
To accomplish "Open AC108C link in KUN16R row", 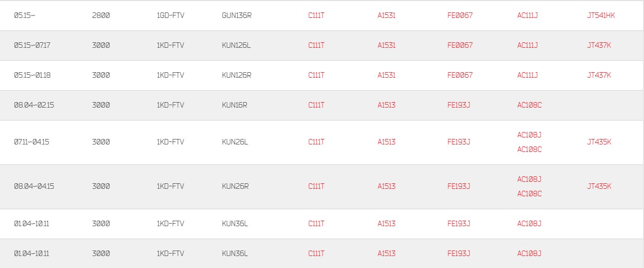I will 529,105.
